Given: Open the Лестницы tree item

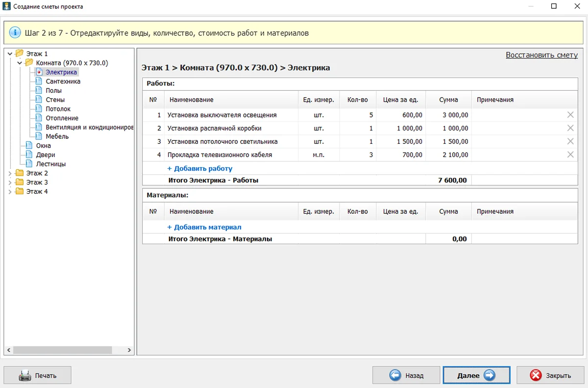Looking at the screenshot, I should tap(51, 164).
